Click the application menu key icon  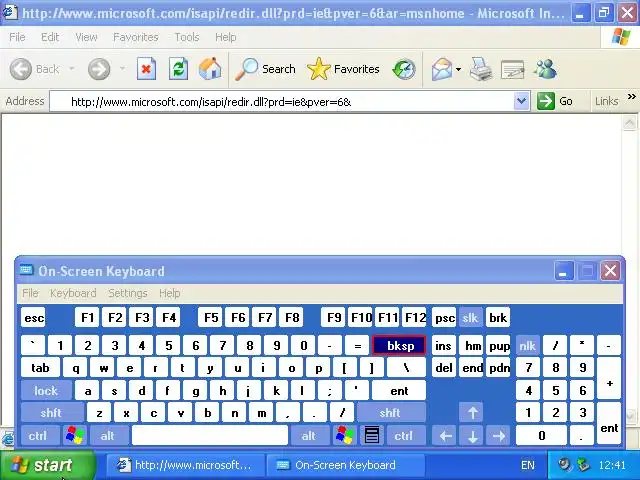click(x=371, y=436)
